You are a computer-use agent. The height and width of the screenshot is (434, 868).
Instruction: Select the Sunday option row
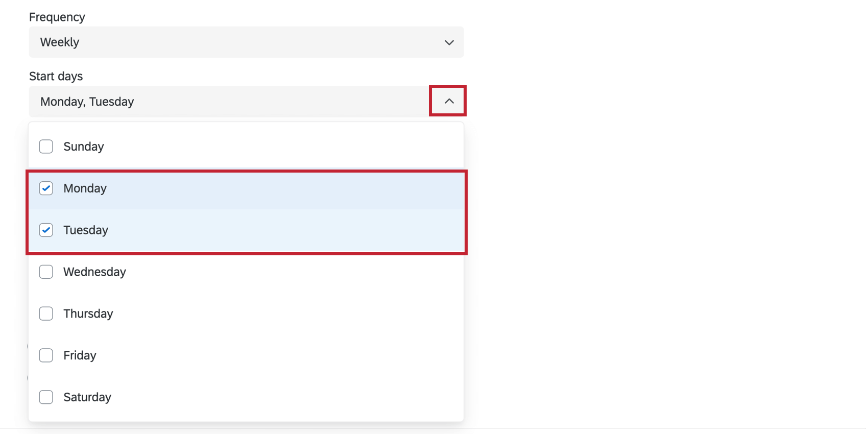pos(204,147)
